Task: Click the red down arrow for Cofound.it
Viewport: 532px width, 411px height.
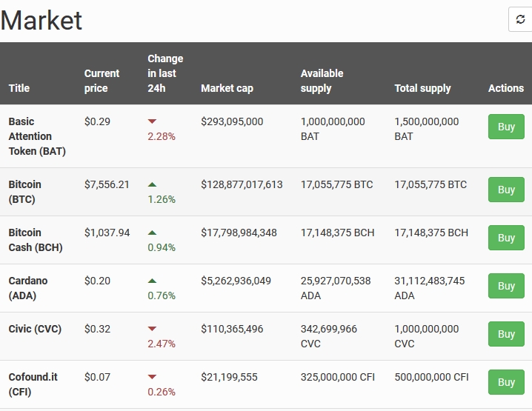Action: [x=152, y=377]
